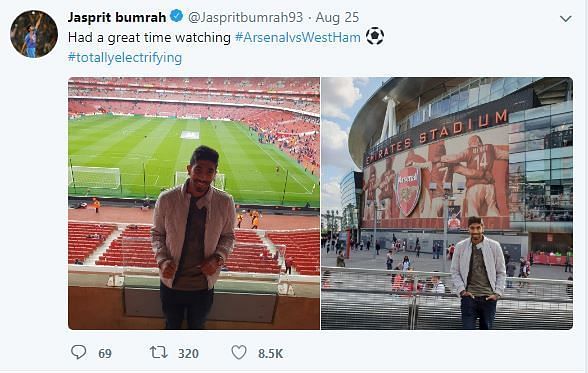Click the tweet text 'Had a great time watching'
Image resolution: width=588 pixels, height=373 pixels.
click(149, 37)
